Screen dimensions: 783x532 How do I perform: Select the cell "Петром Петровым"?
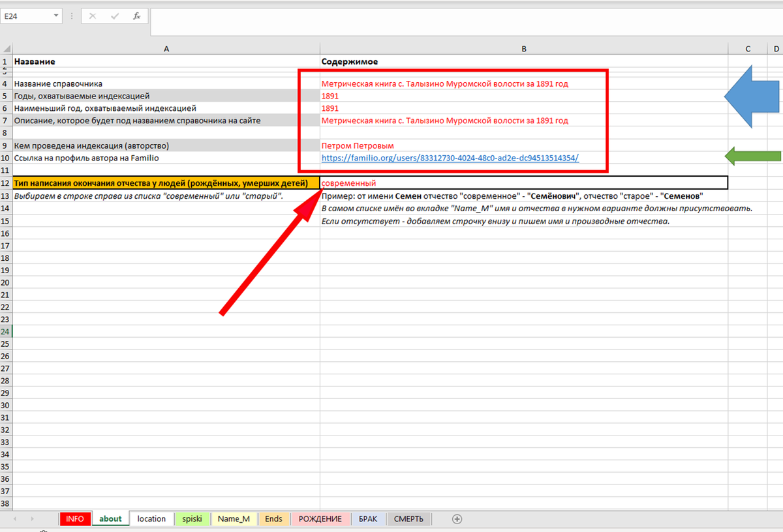click(x=524, y=145)
